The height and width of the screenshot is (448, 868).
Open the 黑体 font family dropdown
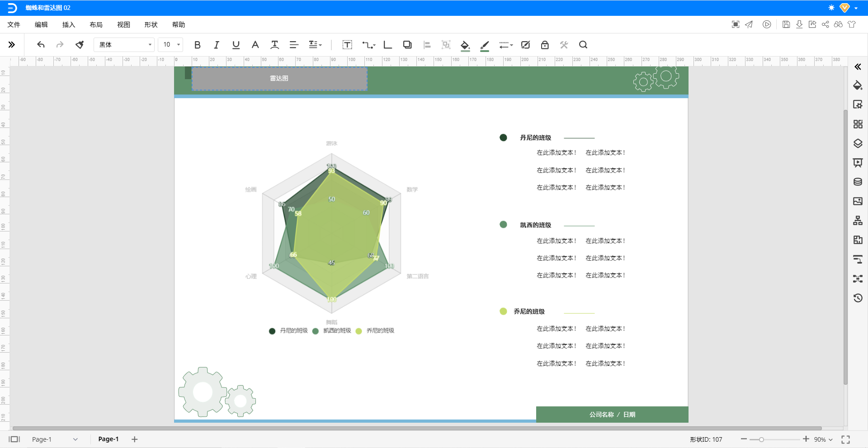point(124,45)
